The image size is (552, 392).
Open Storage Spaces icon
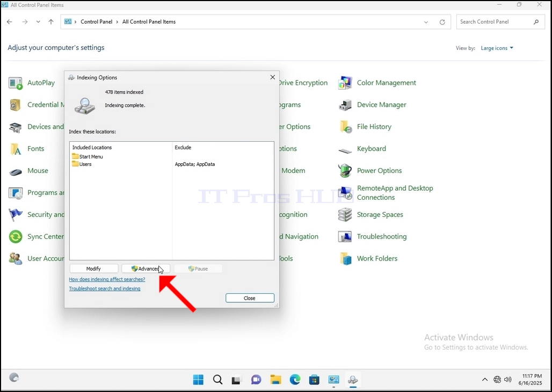coord(345,215)
